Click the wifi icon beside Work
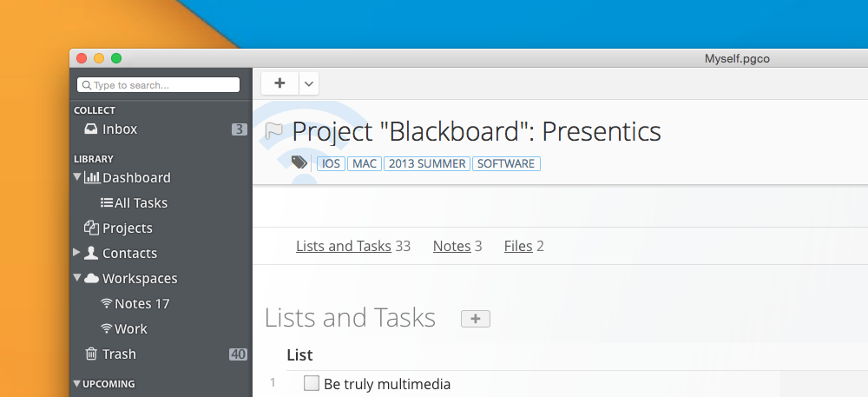This screenshot has width=868, height=397. (107, 329)
